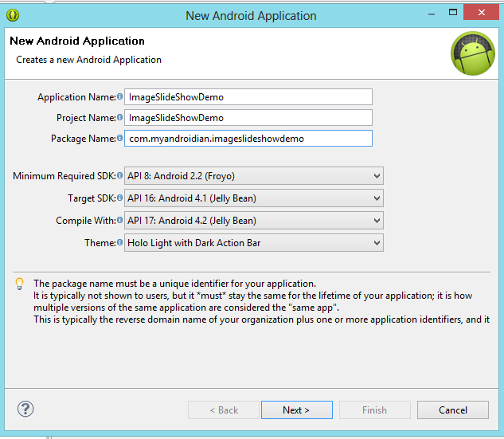Click the info icon beside Project Name
Viewport: 504px width, 439px height.
pos(120,118)
